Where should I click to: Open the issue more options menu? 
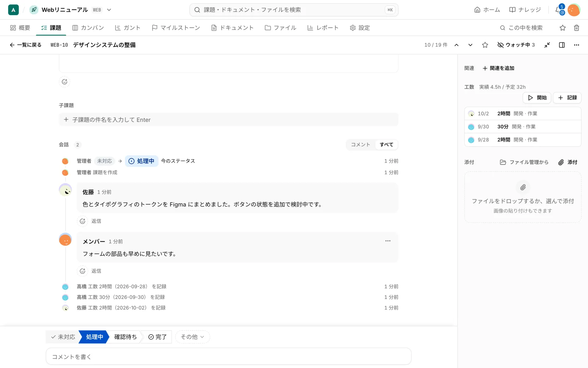click(577, 45)
